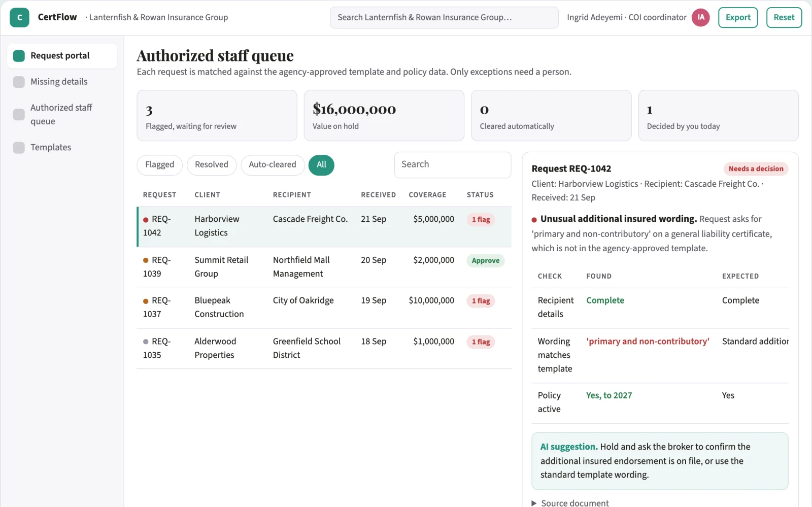The width and height of the screenshot is (812, 507).
Task: Open Authorized staff queue in sidebar
Action: 62,114
